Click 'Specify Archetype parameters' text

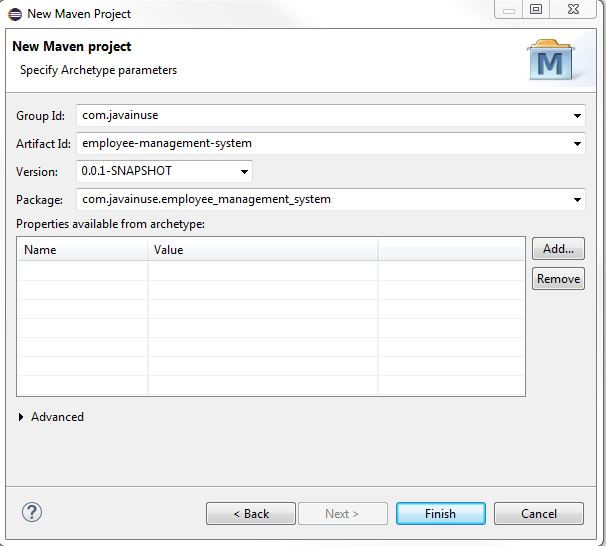[x=98, y=70]
